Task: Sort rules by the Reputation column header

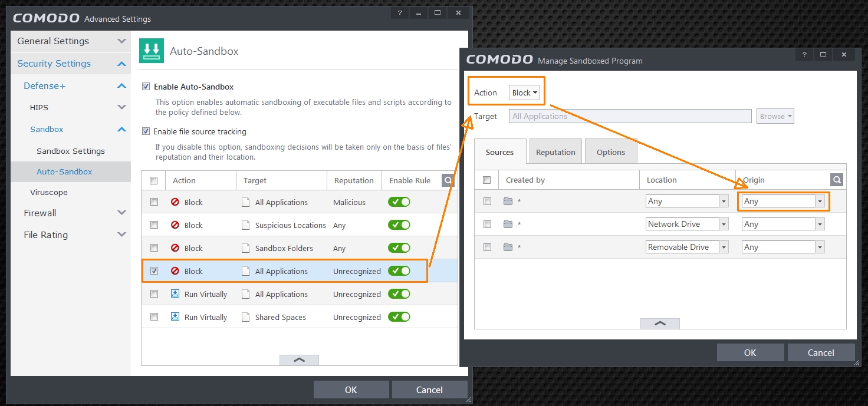Action: pyautogui.click(x=354, y=180)
